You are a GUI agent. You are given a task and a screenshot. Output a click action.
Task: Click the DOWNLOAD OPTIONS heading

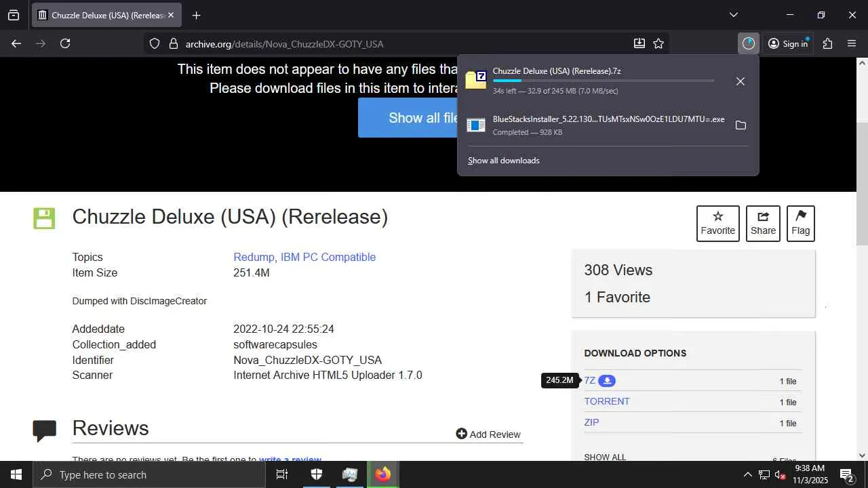tap(635, 353)
